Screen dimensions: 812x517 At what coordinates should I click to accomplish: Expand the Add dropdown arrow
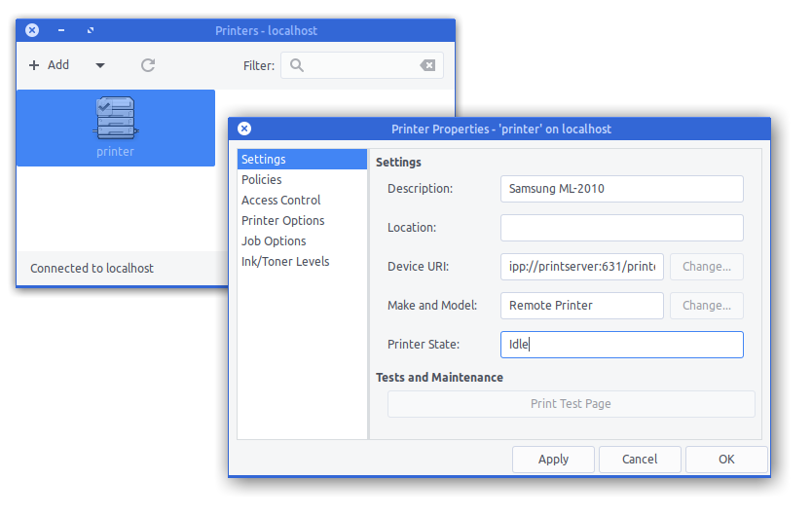click(100, 65)
